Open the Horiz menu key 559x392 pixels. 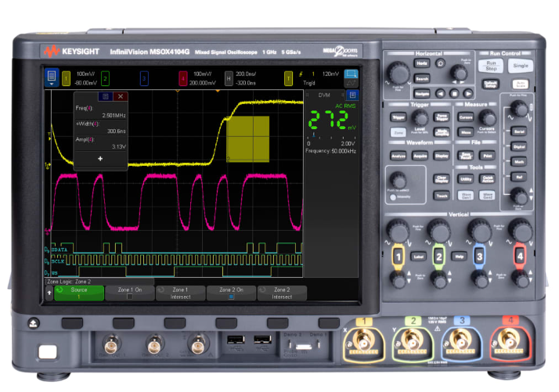coord(422,63)
